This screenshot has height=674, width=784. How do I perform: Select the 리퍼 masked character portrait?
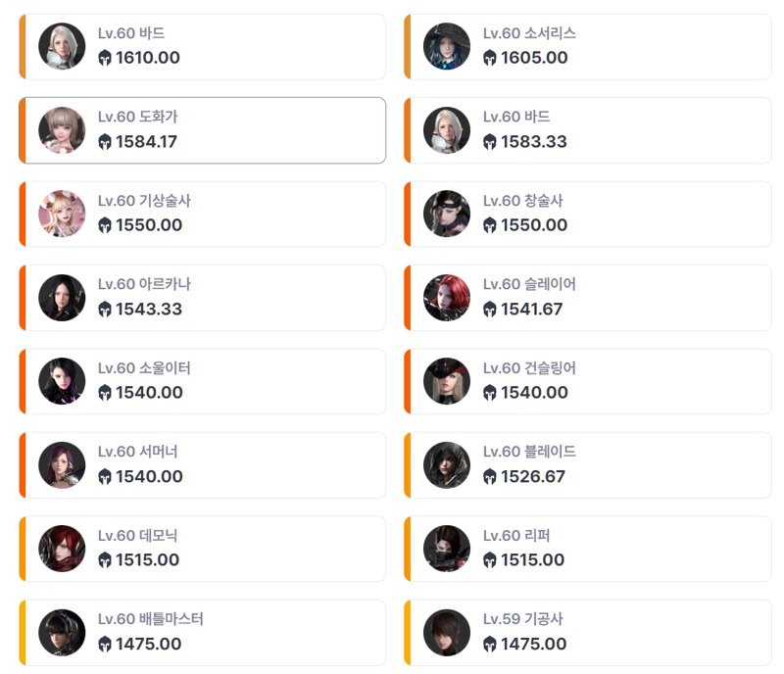(x=447, y=549)
